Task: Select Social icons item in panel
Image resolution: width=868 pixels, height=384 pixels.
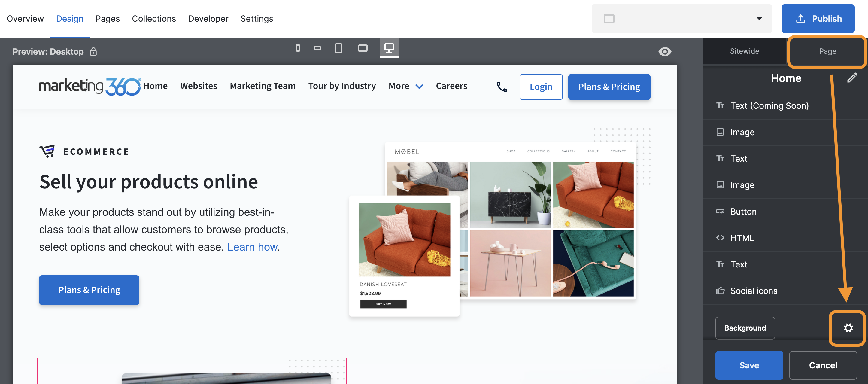Action: pos(754,291)
